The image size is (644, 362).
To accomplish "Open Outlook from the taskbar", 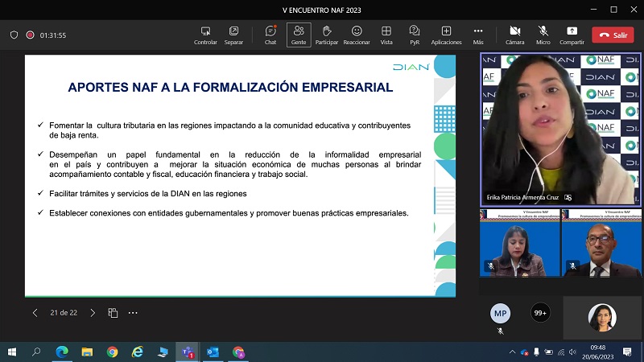I will [x=213, y=352].
